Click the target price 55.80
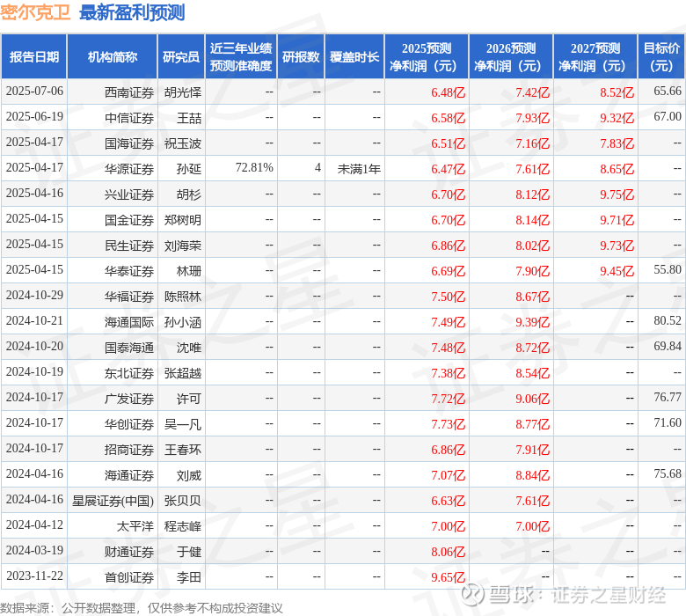 668,269
